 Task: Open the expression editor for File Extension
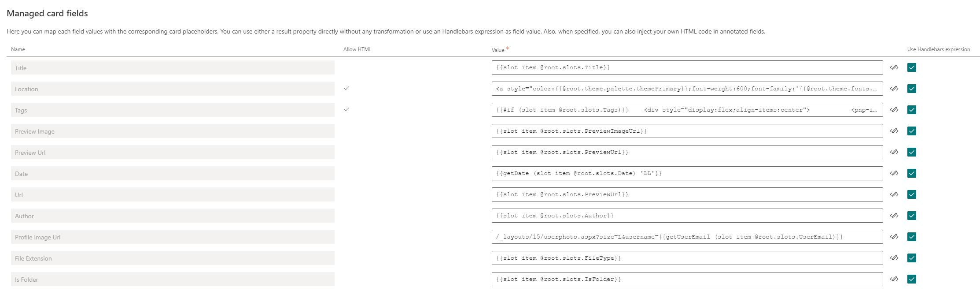894,258
